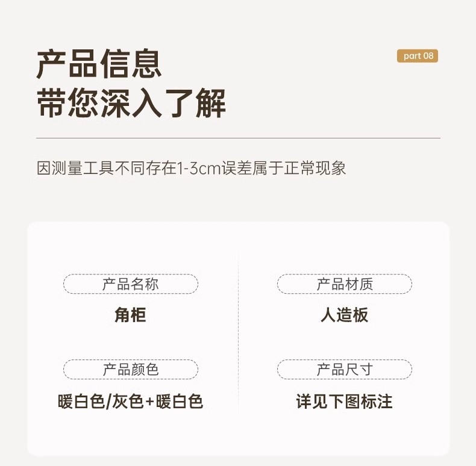The height and width of the screenshot is (466, 476).
Task: Open the '详见下图标注' size reference text
Action: [344, 402]
